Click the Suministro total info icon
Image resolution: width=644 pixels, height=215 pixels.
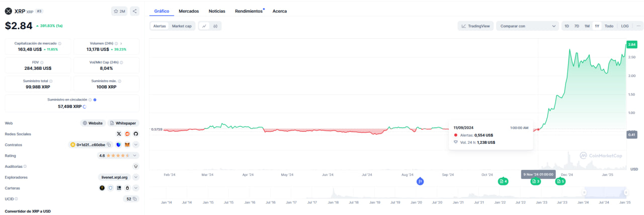click(x=51, y=81)
